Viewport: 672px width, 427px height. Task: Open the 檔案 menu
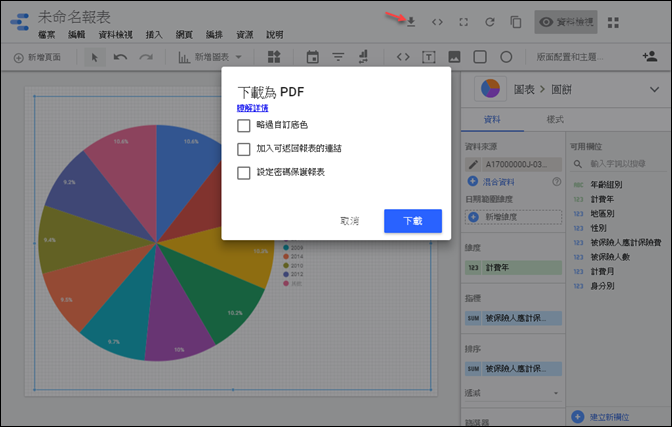tap(46, 35)
